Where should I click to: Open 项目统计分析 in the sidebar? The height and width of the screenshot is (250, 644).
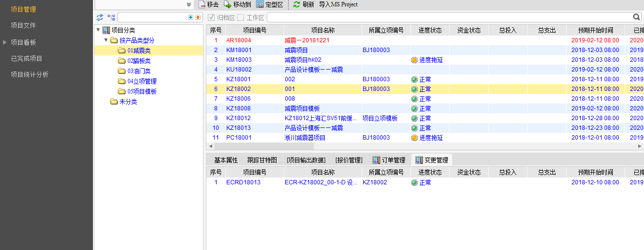30,74
